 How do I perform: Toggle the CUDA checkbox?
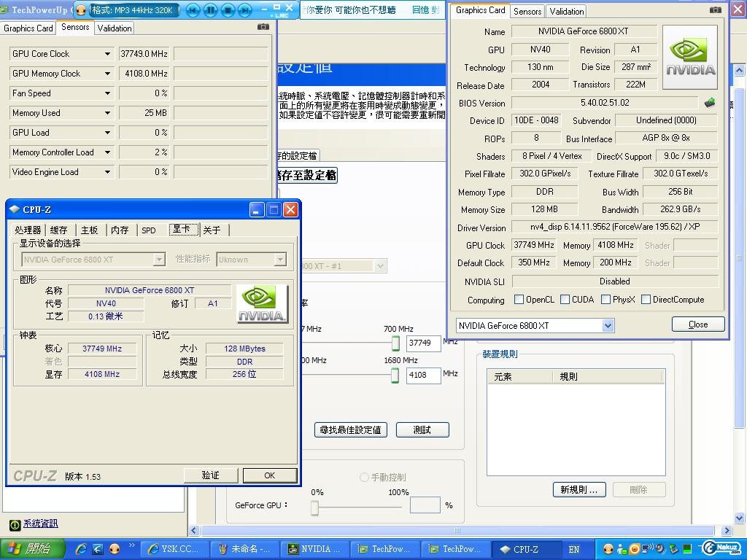point(565,300)
